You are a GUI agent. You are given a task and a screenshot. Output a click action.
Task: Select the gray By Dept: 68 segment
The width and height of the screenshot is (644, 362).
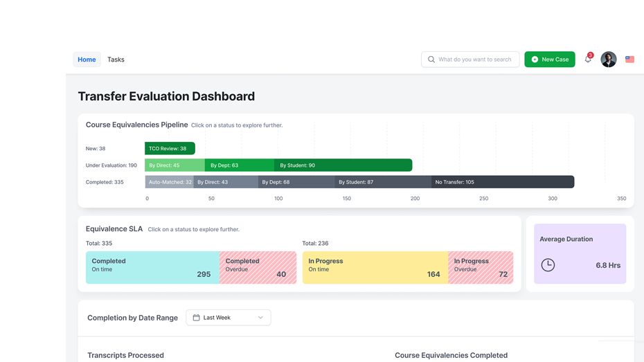click(x=296, y=182)
